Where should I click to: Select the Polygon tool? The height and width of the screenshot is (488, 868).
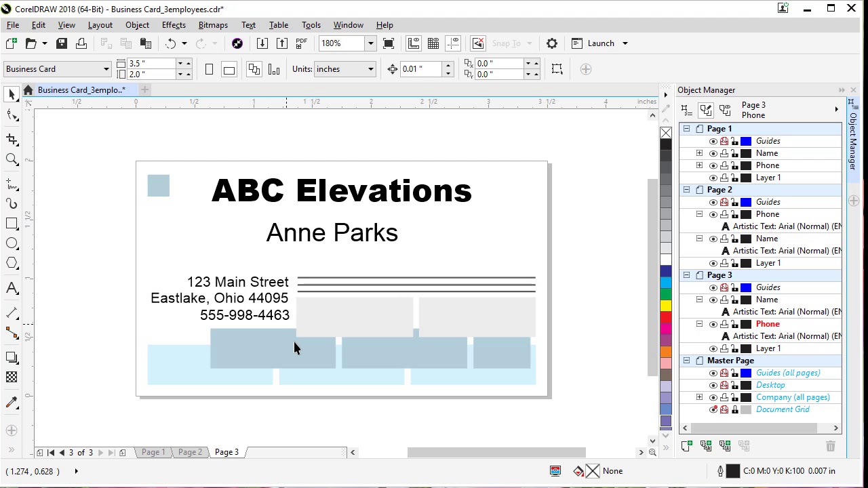click(12, 263)
